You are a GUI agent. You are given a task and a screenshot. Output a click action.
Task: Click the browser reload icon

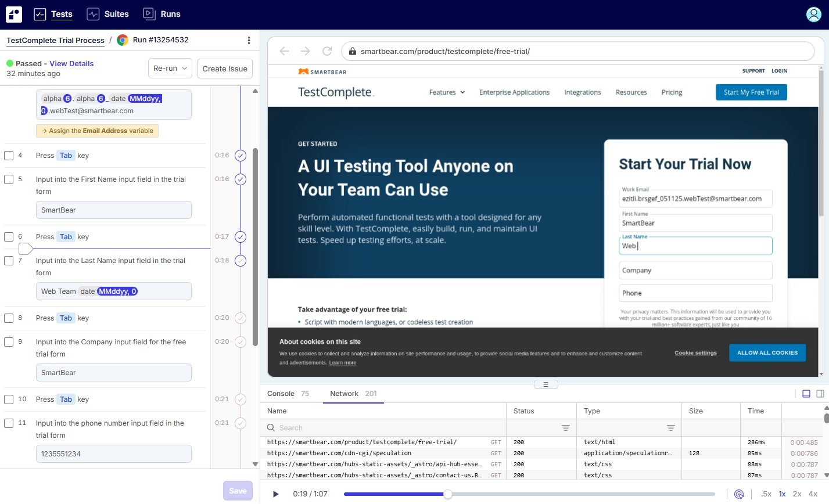point(327,51)
